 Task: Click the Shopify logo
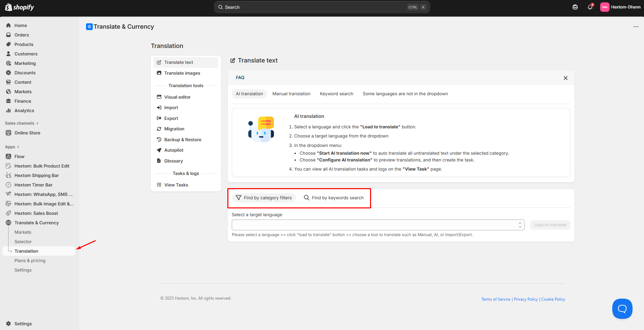point(20,7)
